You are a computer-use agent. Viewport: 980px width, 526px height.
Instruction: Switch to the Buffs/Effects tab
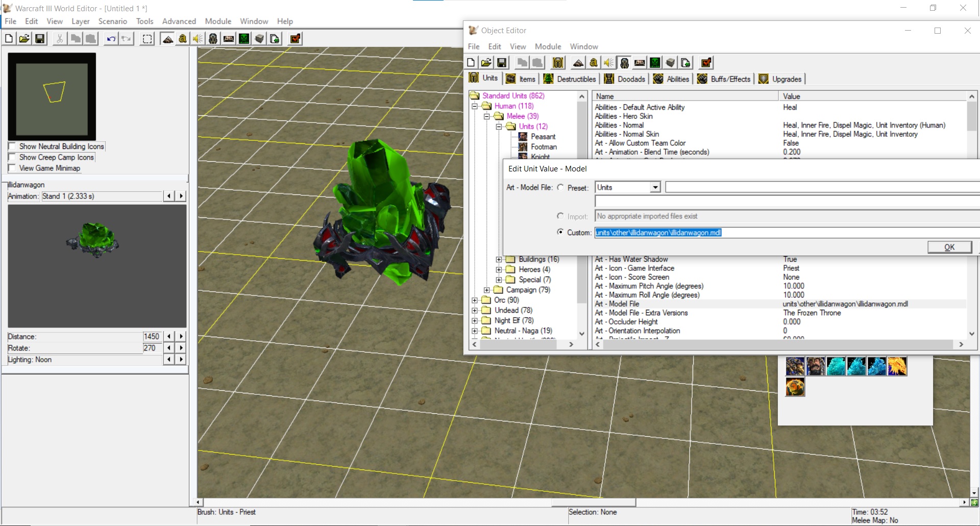pos(724,79)
